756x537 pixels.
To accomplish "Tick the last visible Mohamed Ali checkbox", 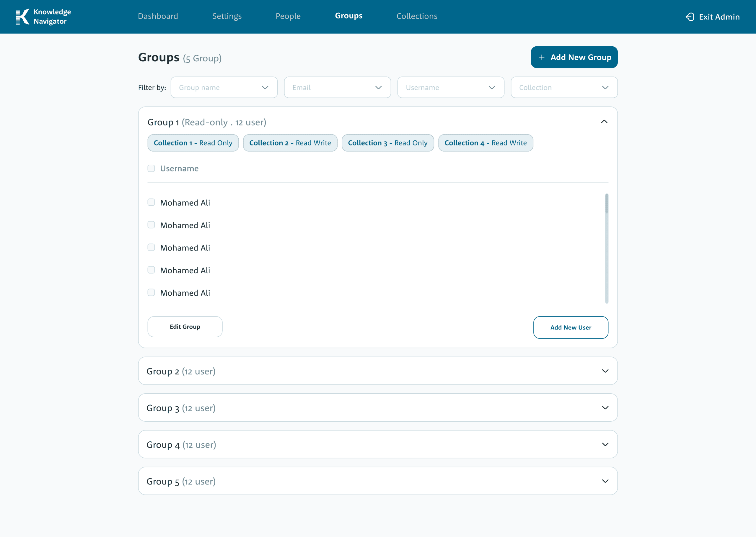I will [151, 293].
